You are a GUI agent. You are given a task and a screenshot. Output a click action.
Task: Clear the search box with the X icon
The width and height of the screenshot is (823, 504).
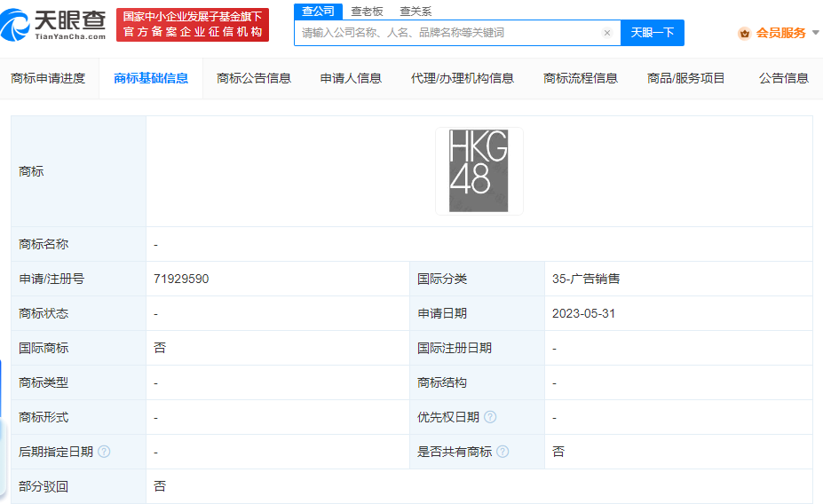[606, 33]
